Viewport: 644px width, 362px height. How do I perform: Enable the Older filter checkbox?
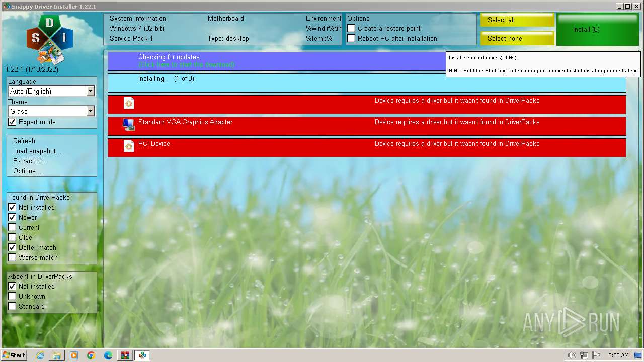point(12,238)
